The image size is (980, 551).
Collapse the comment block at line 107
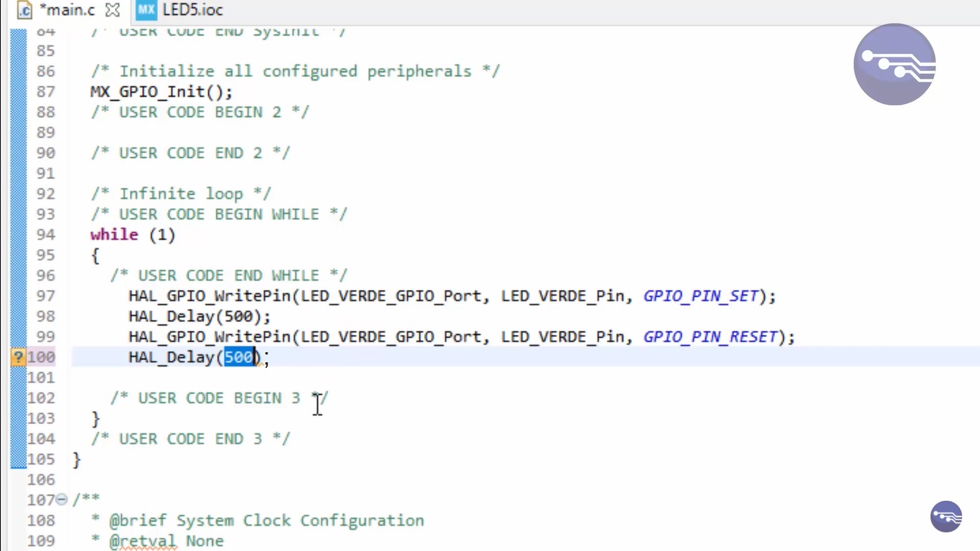pyautogui.click(x=62, y=499)
